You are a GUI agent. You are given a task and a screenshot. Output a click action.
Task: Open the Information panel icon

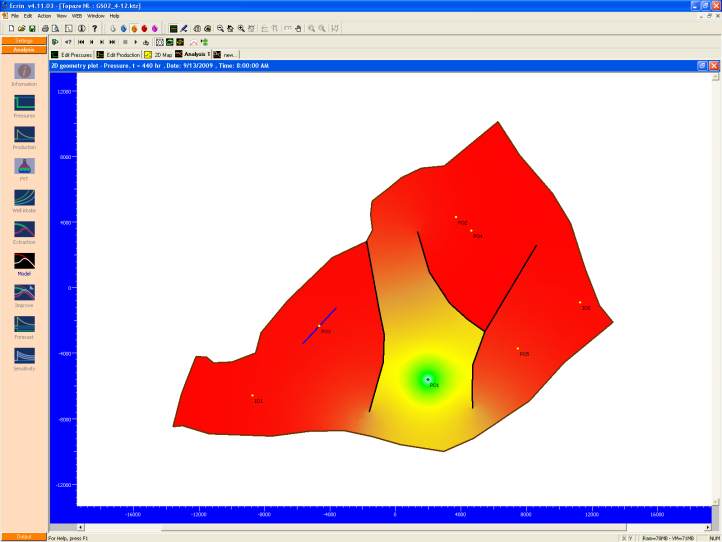(x=24, y=72)
